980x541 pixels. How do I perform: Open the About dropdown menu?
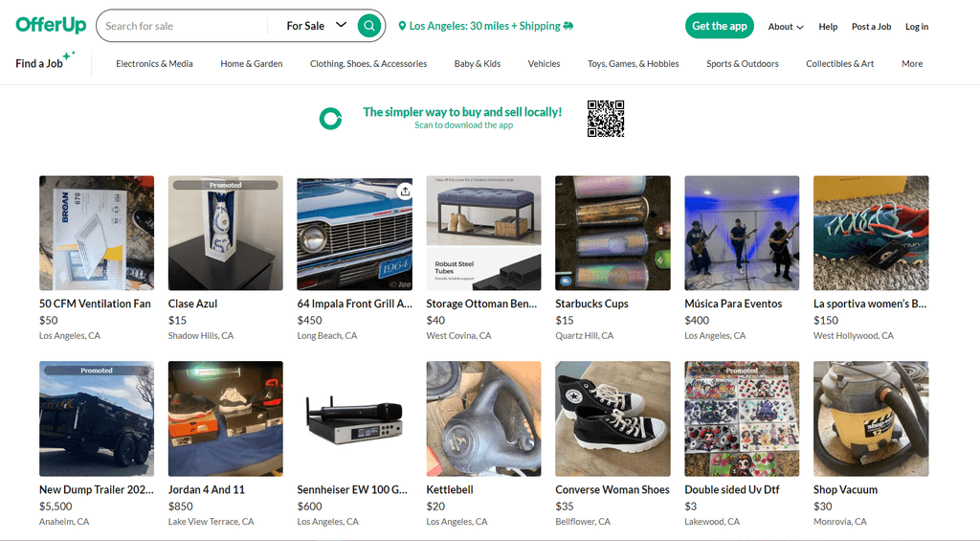[786, 26]
